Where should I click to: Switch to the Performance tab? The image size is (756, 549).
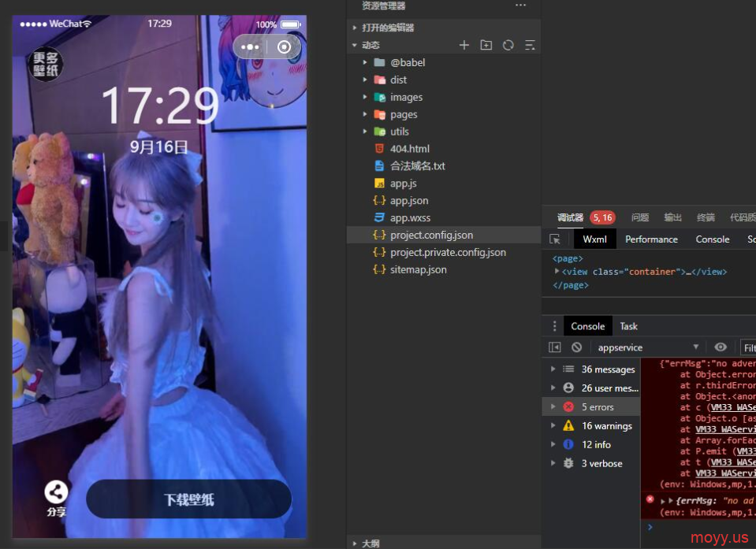click(x=651, y=239)
